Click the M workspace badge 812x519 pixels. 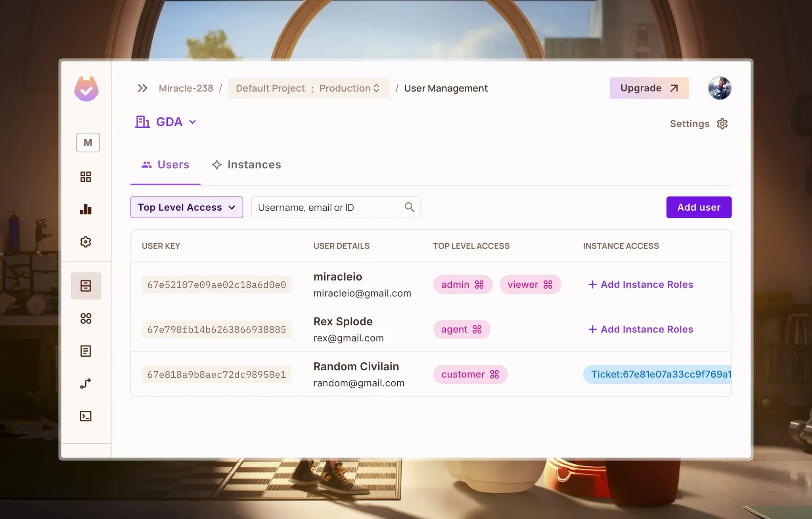88,142
